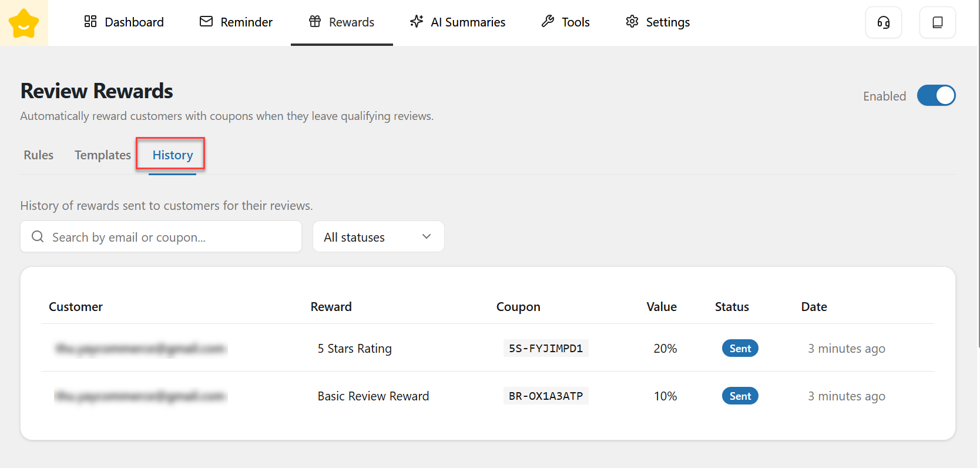Image resolution: width=980 pixels, height=468 pixels.
Task: Click the AI Summaries sparkle icon
Action: click(x=417, y=22)
